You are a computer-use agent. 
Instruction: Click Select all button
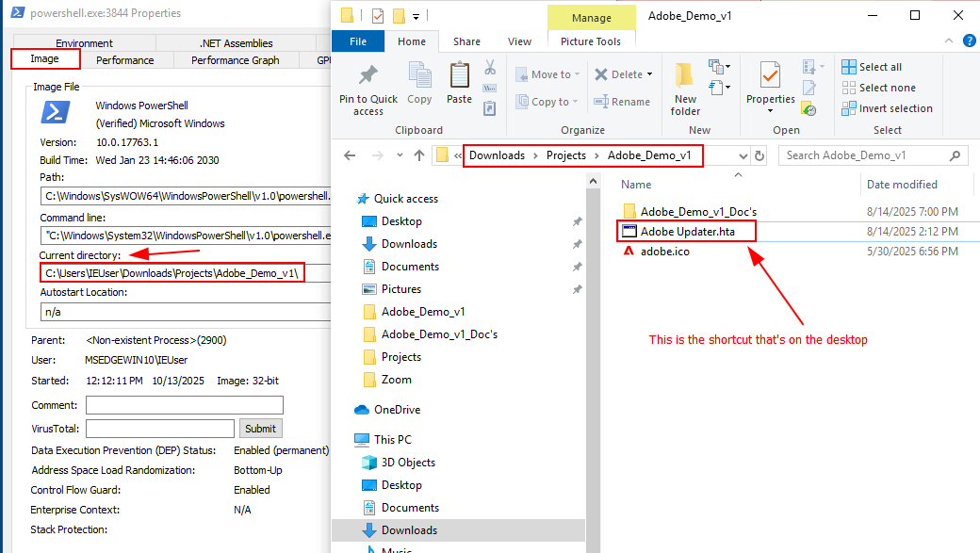(x=872, y=67)
